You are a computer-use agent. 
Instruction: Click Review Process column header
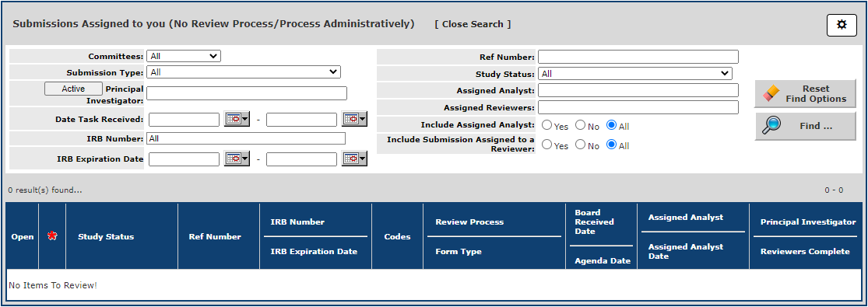click(469, 222)
